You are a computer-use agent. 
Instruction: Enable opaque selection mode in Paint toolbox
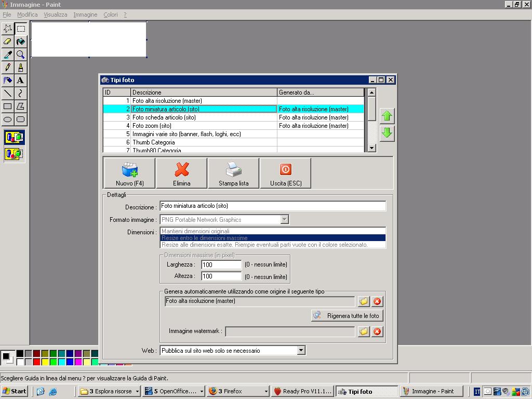pos(14,137)
